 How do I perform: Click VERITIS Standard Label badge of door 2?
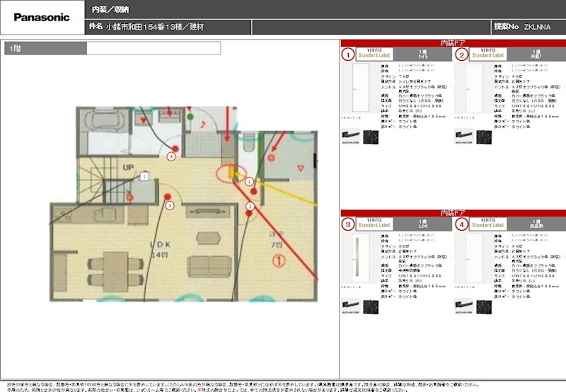(x=487, y=54)
